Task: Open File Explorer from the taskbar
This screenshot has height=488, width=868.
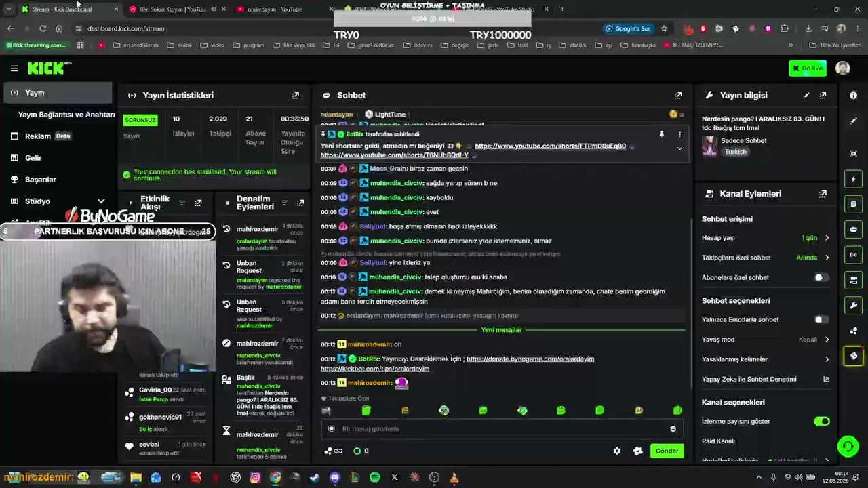Action: 136,478
